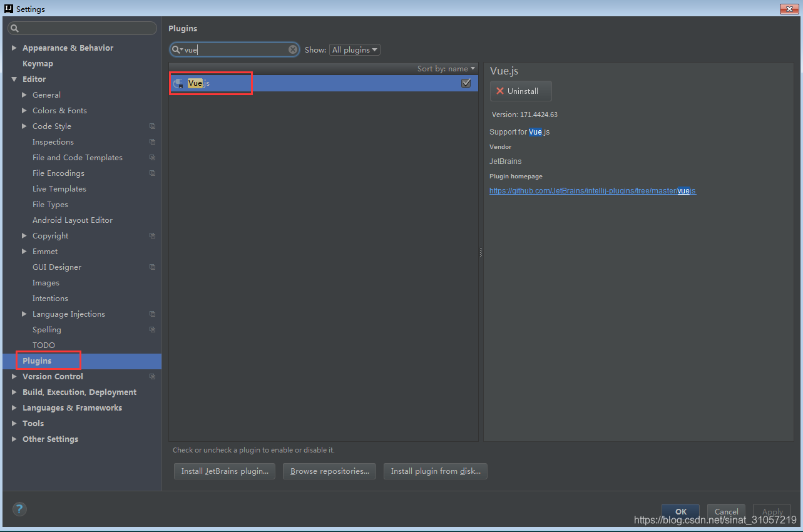
Task: Expand the Copyright node
Action: pos(24,235)
